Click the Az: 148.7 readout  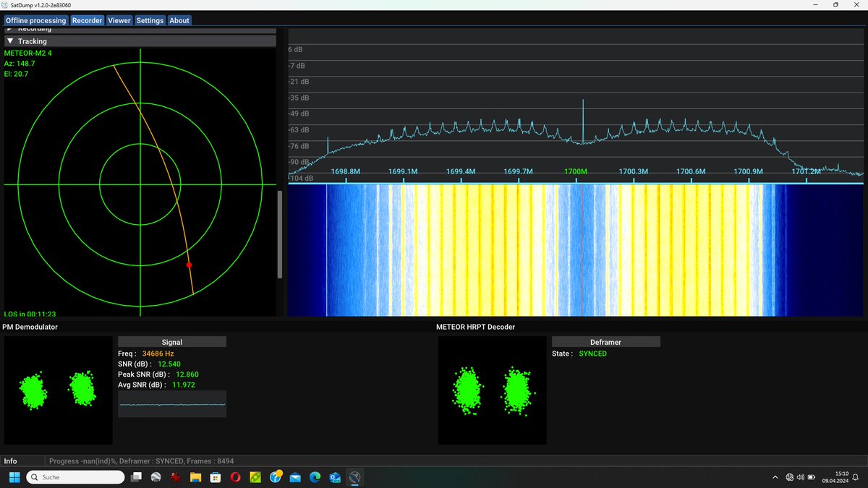20,64
